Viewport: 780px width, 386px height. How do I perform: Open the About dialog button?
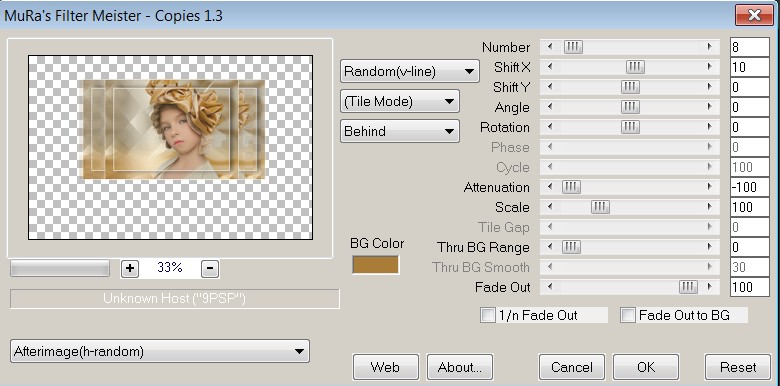[x=460, y=367]
